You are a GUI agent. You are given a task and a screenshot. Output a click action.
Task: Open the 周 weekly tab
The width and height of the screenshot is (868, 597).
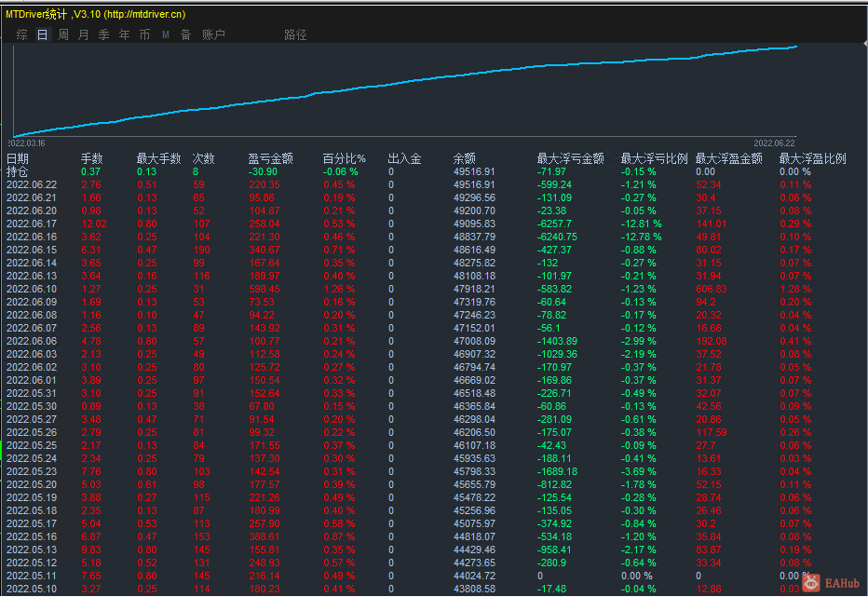63,34
